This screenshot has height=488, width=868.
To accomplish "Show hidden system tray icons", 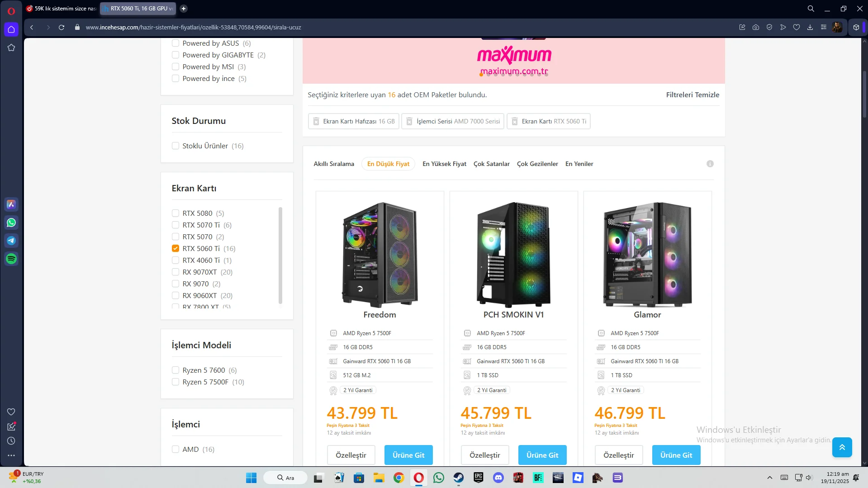I will pos(770,478).
